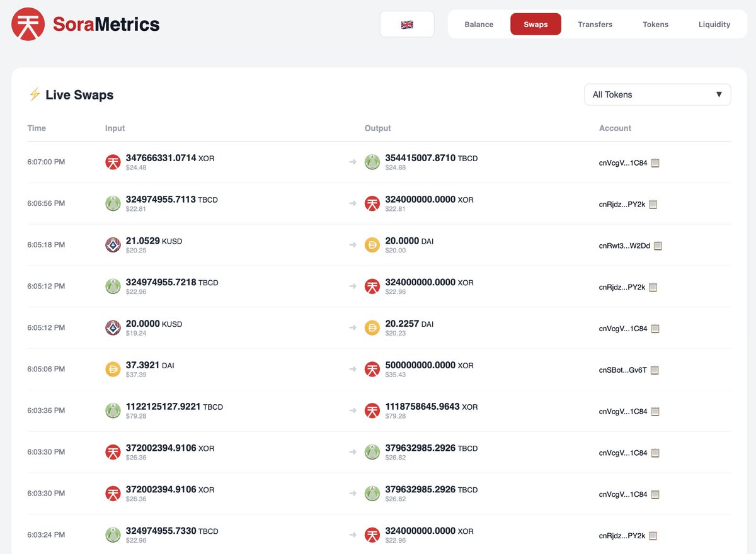
Task: Expand the All Tokens dropdown arrow
Action: (719, 94)
